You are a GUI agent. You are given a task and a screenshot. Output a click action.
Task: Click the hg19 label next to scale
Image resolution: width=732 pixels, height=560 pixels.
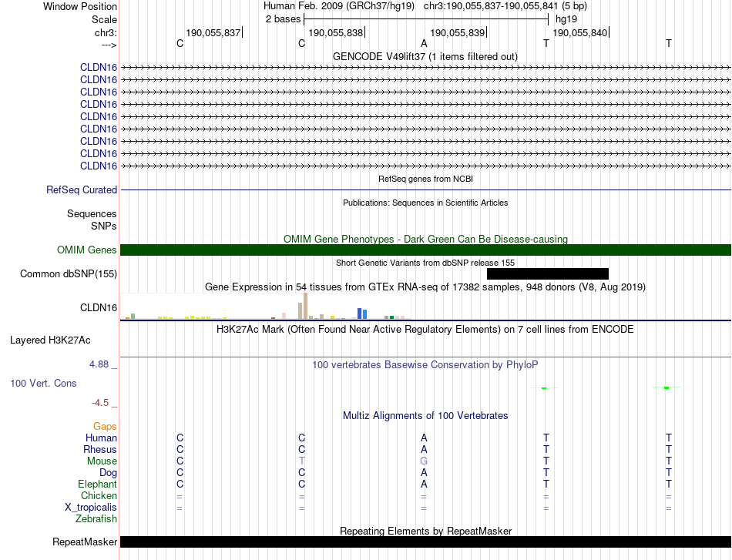(x=566, y=19)
